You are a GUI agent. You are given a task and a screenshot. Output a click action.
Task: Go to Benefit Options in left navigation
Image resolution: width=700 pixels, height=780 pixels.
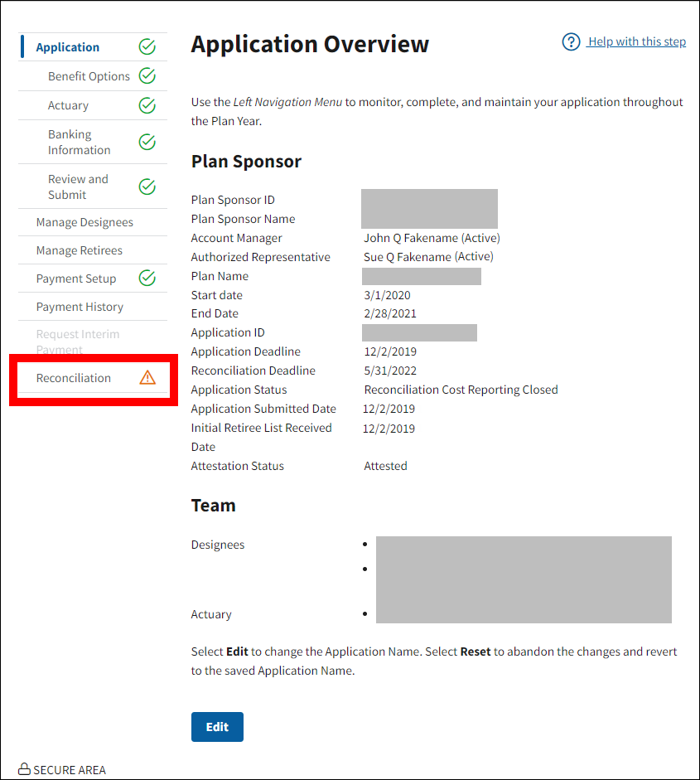(89, 76)
